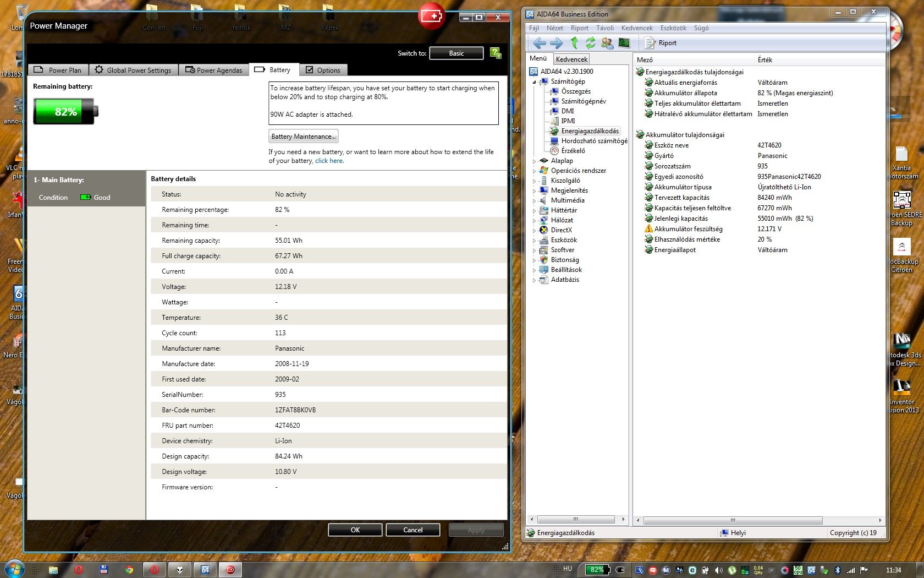This screenshot has width=924, height=578.
Task: Select Számítógépnév tree item
Action: [583, 101]
